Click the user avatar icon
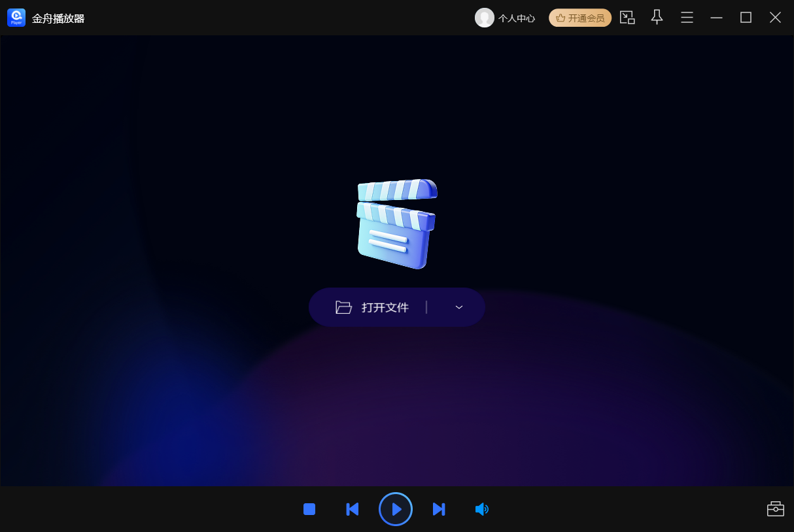This screenshot has width=794, height=532. (x=485, y=18)
